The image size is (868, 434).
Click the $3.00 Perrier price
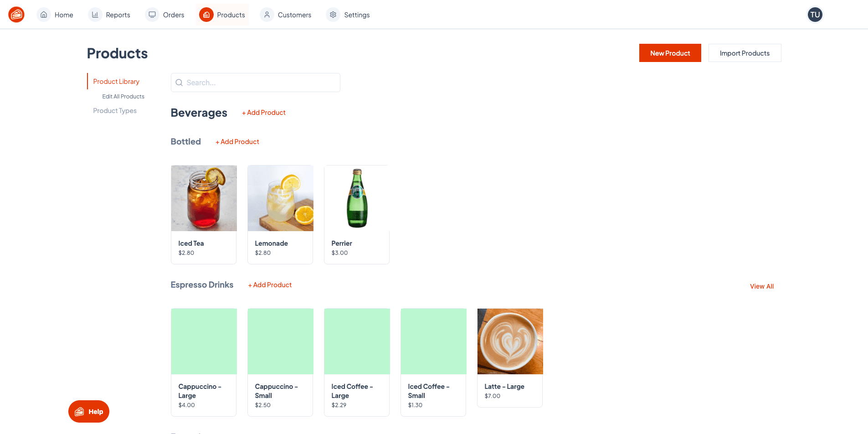pos(339,253)
